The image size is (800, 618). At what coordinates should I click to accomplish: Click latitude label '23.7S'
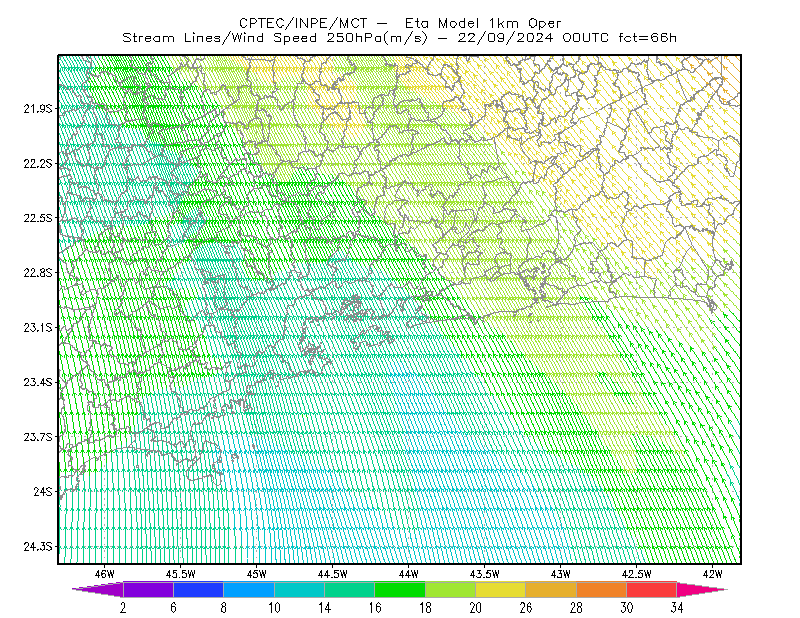tap(38, 437)
